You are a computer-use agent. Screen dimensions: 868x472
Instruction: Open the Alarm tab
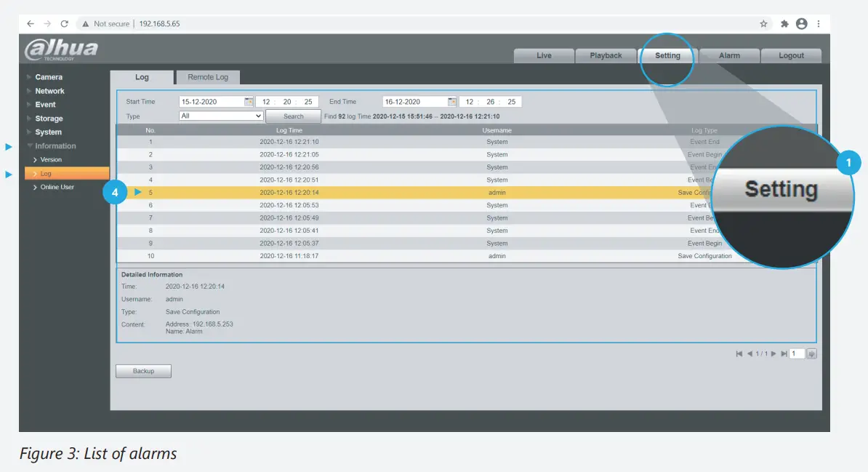729,55
